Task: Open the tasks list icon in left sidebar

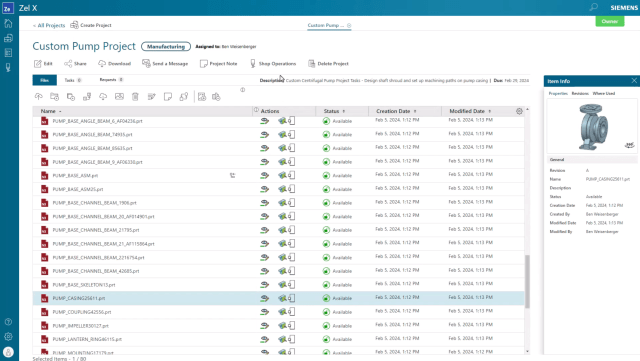Action: [x=8, y=53]
